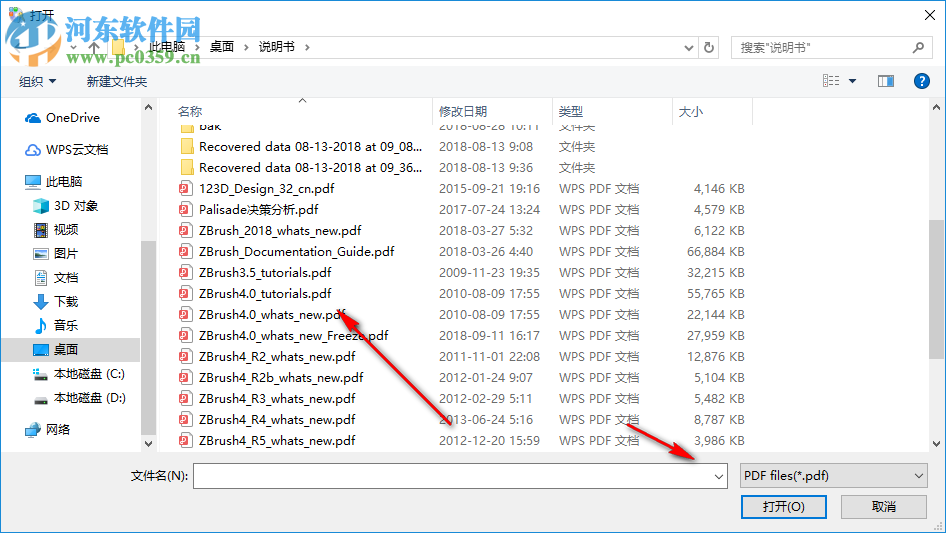This screenshot has height=533, width=946.
Task: Open the 下载 folder in sidebar
Action: pyautogui.click(x=66, y=301)
